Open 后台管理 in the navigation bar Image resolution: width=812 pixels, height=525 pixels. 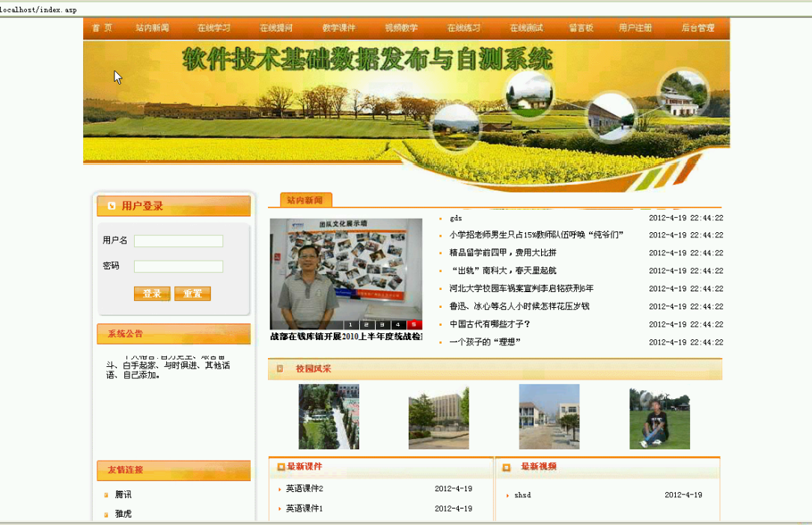click(697, 28)
